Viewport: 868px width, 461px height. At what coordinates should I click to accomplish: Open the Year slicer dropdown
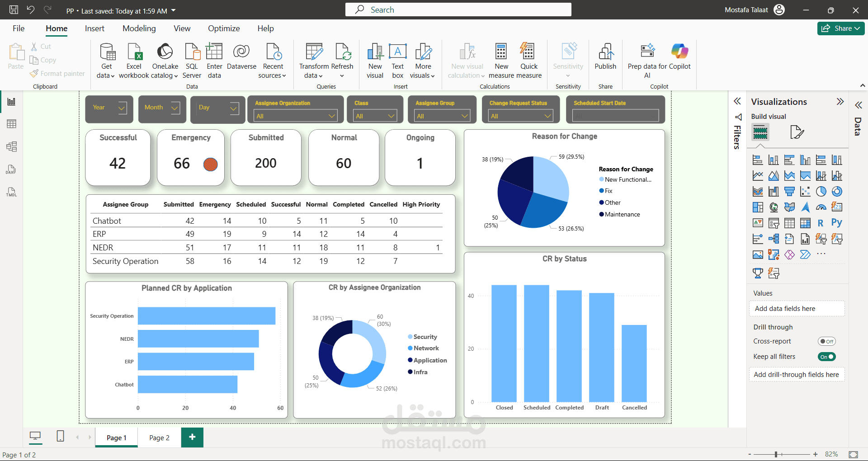122,108
